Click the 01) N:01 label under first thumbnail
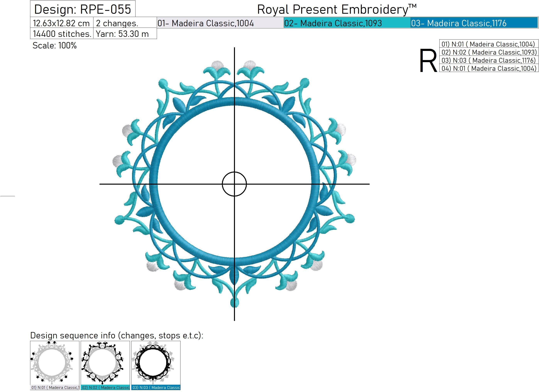The height and width of the screenshot is (392, 539). 55,388
